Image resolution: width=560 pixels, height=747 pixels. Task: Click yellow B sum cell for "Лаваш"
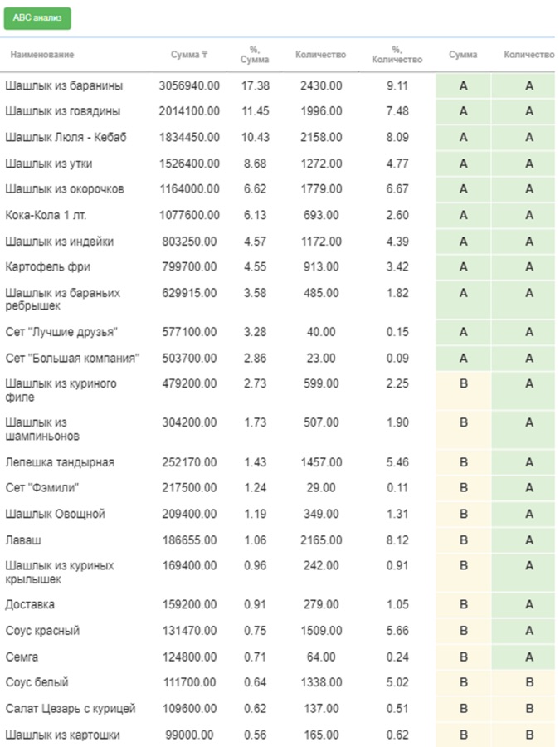463,540
